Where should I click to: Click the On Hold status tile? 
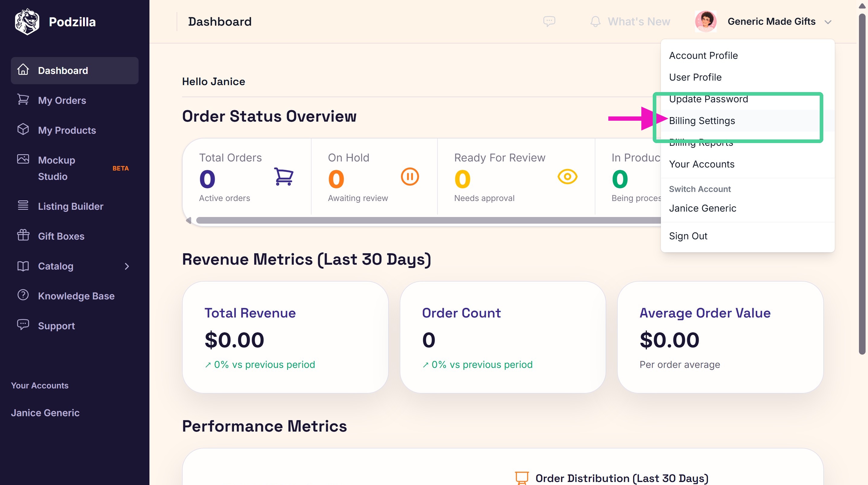pos(374,177)
